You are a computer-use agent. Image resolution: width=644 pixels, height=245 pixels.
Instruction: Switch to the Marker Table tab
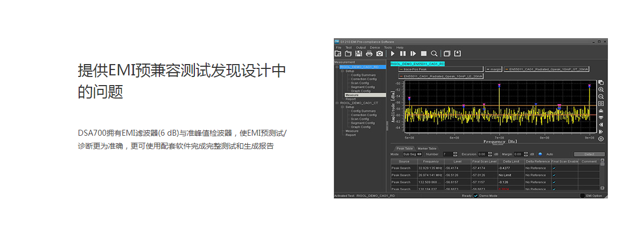click(428, 148)
